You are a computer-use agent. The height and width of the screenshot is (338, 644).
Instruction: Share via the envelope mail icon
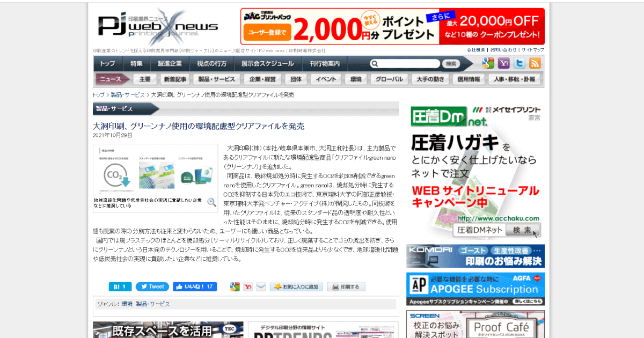tap(261, 287)
